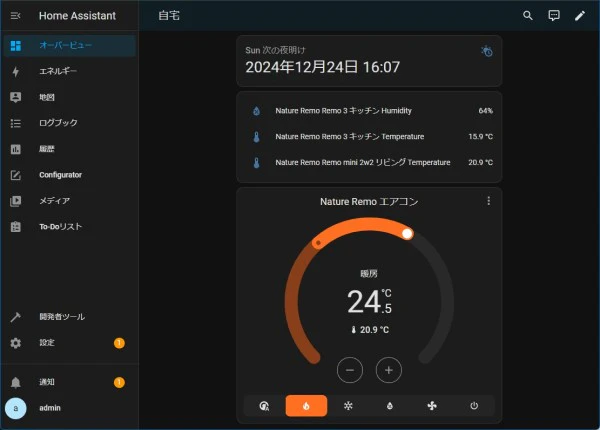Select the heating flame mode

tap(306, 406)
